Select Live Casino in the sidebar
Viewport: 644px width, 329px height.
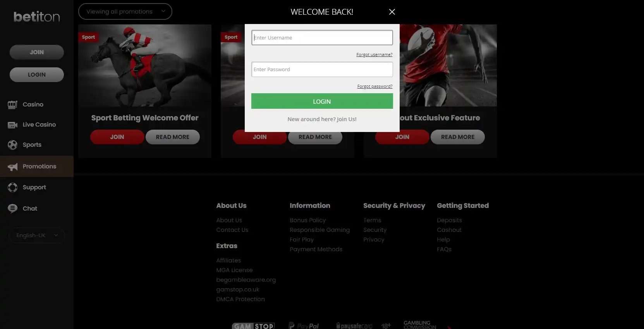pos(39,125)
